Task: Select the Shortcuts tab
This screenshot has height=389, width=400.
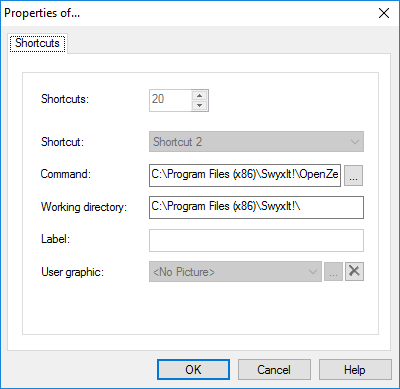Action: point(37,43)
